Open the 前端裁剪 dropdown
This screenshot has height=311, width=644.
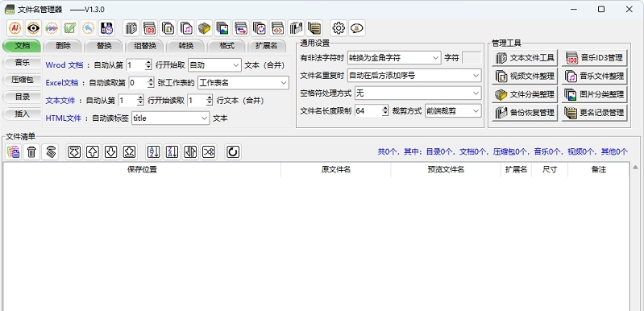coord(453,110)
